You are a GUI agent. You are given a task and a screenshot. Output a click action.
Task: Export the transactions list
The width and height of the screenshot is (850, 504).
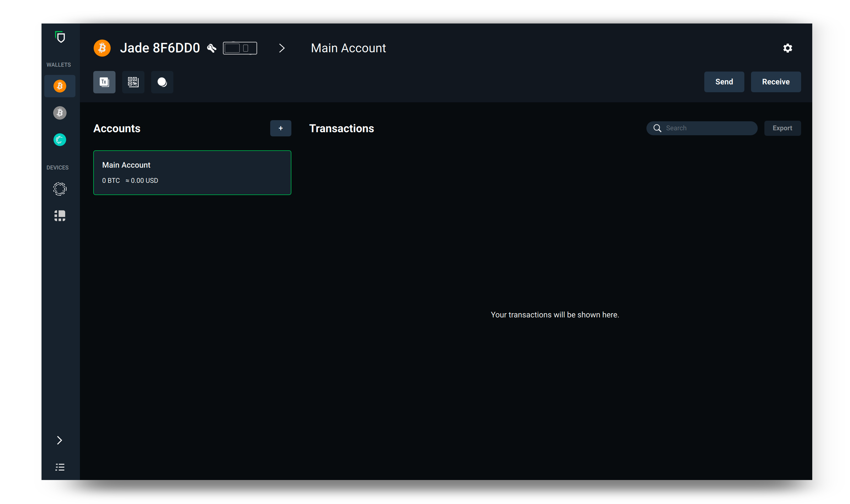(x=782, y=128)
